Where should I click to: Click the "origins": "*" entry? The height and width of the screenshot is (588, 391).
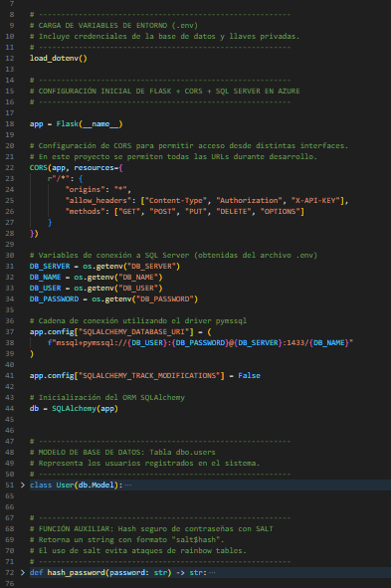[98, 189]
